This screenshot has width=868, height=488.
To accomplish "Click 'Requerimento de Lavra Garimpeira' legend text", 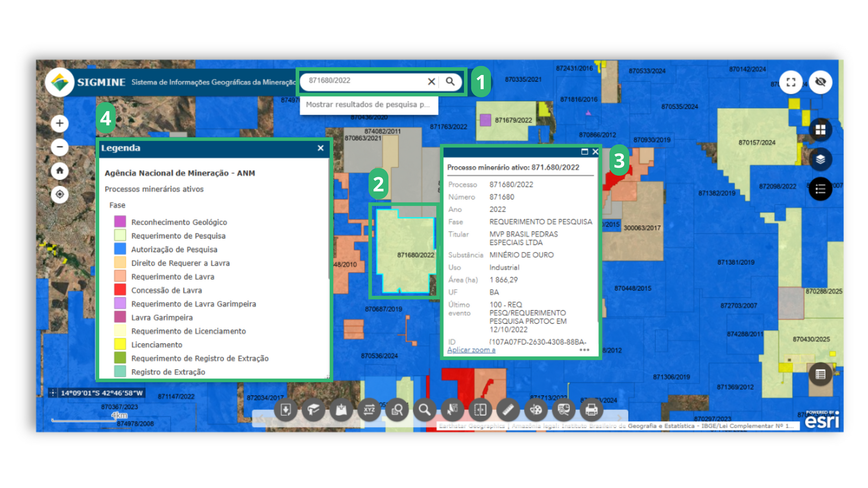I will 194,304.
